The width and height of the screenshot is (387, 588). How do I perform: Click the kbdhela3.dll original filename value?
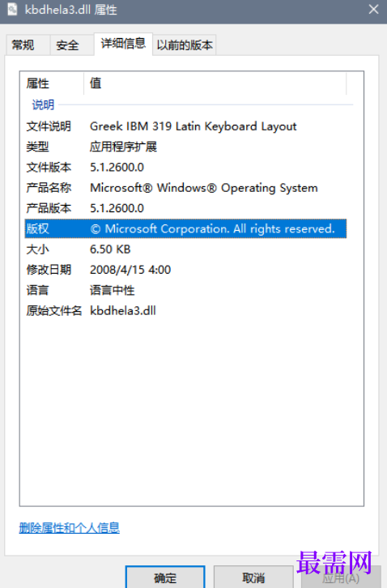point(122,310)
